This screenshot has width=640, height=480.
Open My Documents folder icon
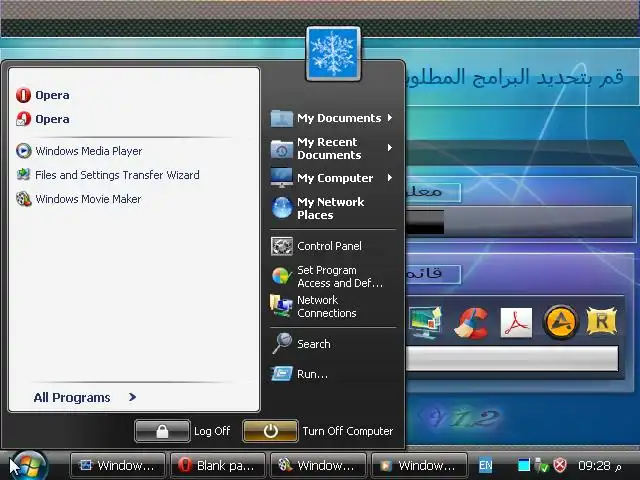click(x=282, y=118)
